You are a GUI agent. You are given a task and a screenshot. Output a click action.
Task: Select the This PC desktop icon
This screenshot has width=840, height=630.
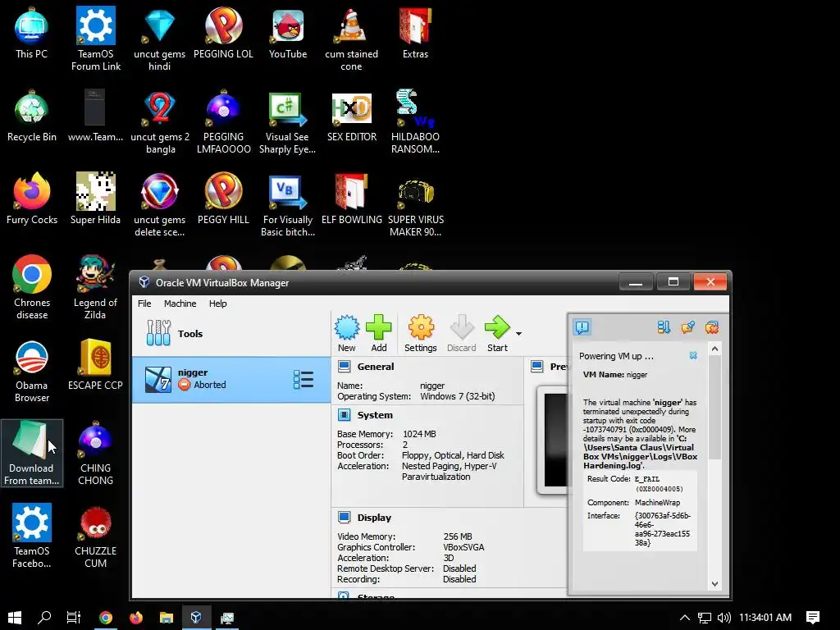pos(32,33)
